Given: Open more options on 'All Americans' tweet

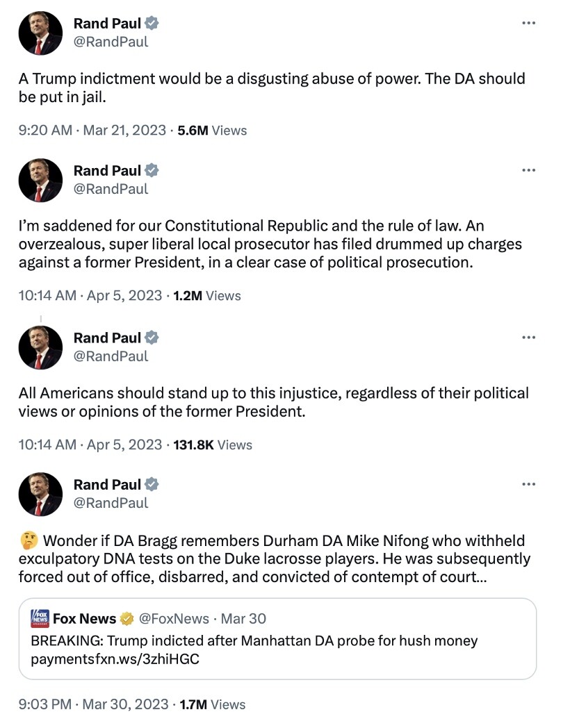Looking at the screenshot, I should (x=529, y=337).
